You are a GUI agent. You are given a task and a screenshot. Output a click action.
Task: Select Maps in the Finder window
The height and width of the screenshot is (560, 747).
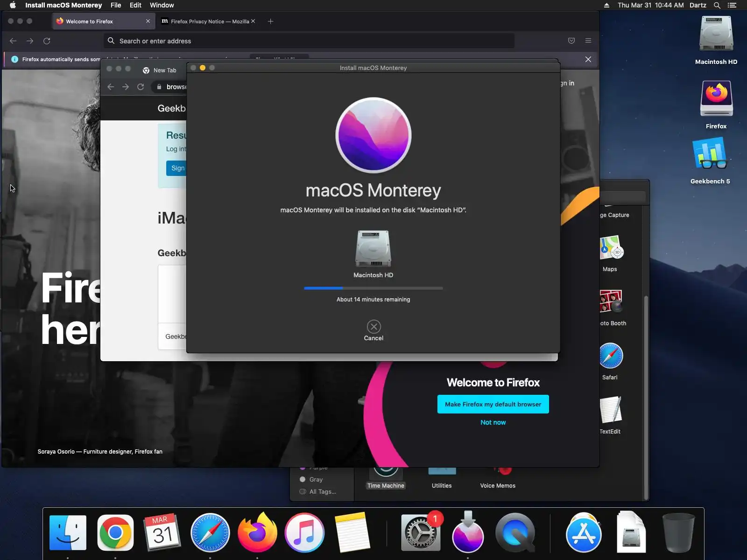pos(610,253)
